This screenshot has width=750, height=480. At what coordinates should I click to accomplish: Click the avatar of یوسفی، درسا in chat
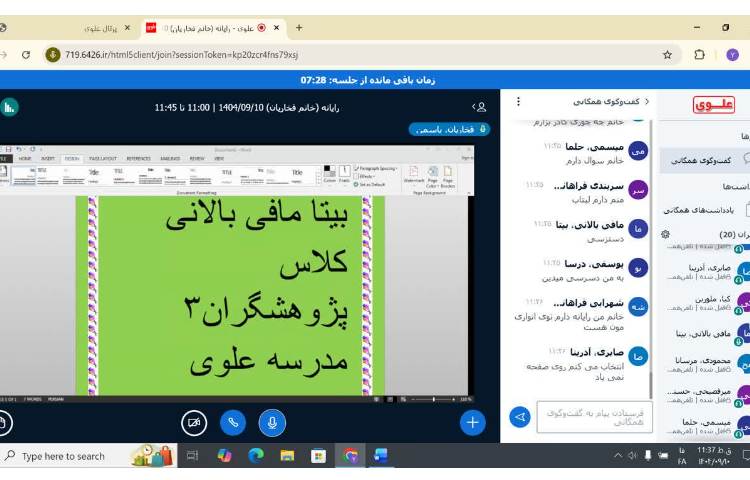point(638,268)
